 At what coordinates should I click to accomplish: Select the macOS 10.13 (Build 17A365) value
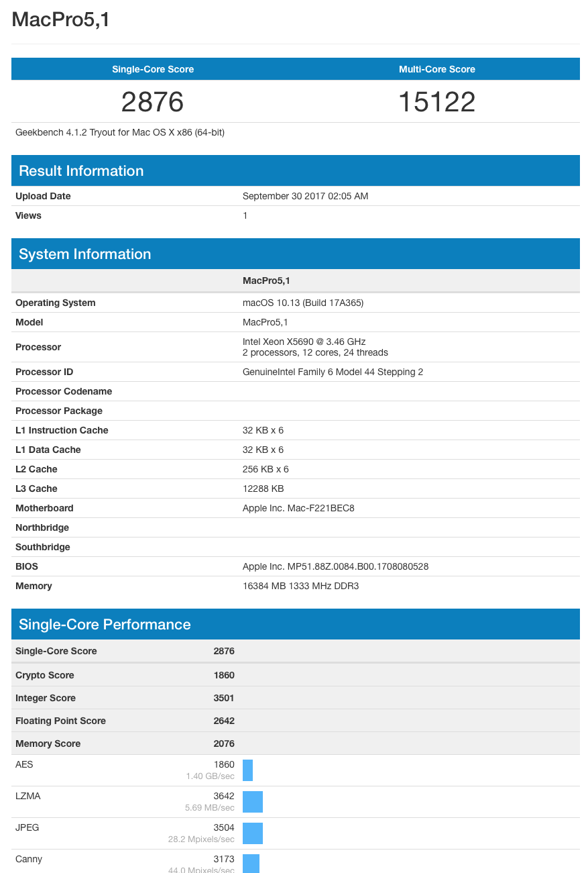303,303
